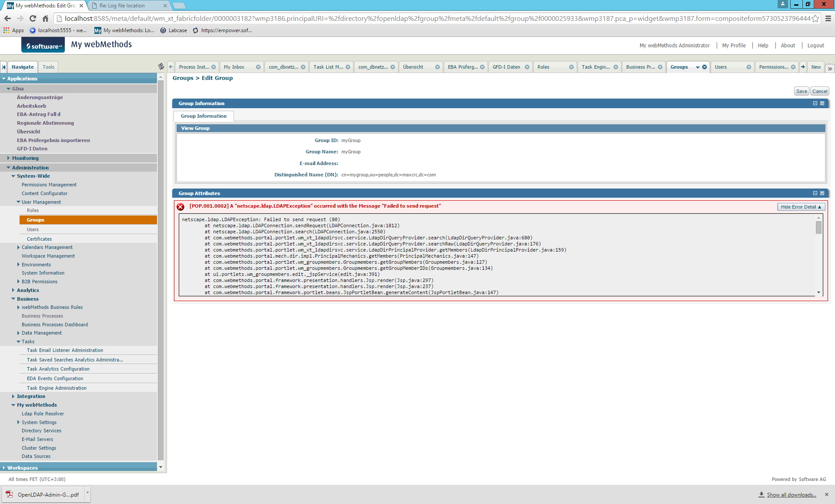Image resolution: width=835 pixels, height=504 pixels.
Task: Close the Process Inst... tab
Action: point(214,67)
